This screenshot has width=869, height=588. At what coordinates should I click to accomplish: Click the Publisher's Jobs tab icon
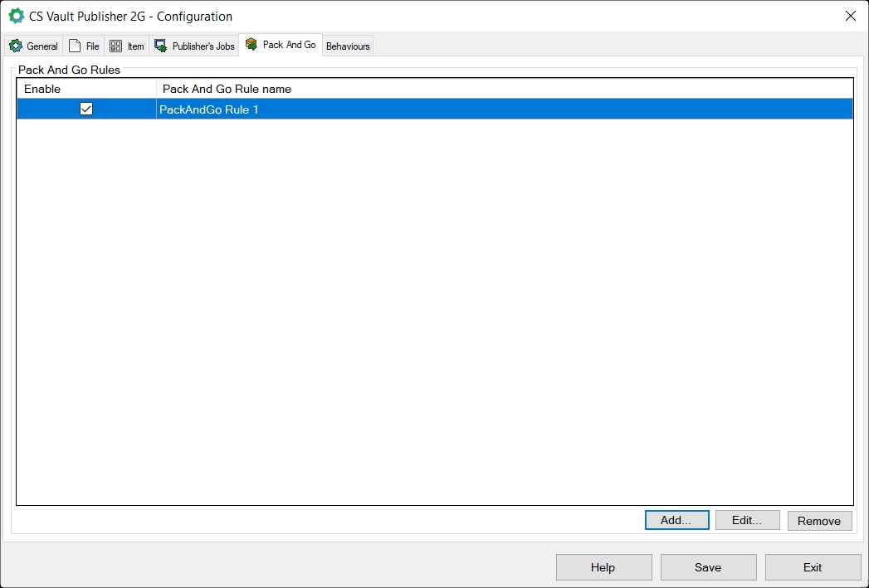pos(161,46)
